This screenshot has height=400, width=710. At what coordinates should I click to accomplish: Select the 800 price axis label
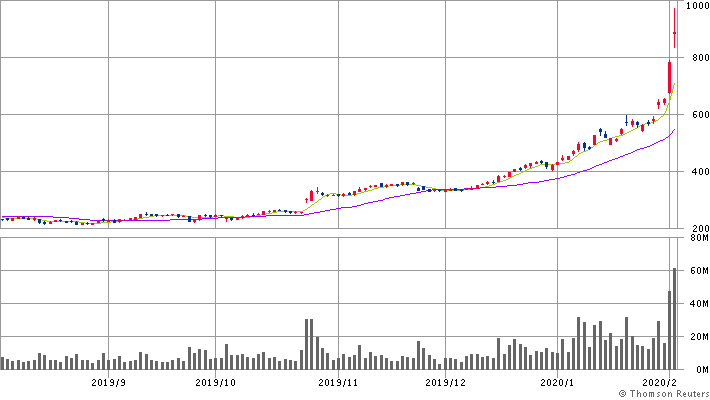coord(696,59)
